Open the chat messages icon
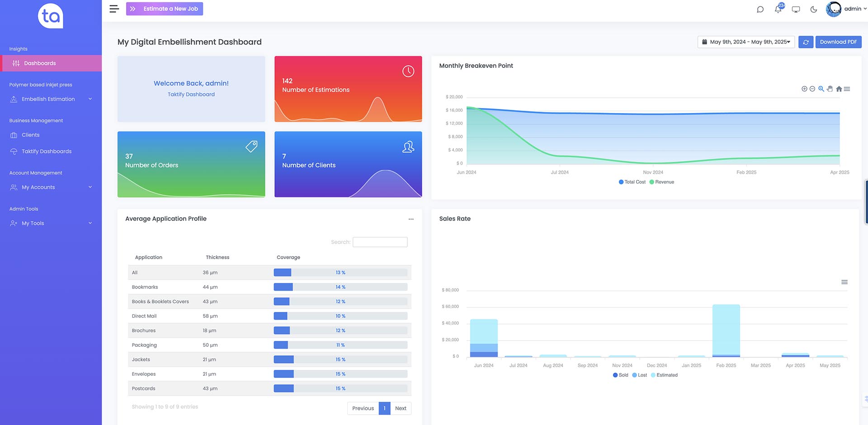 [x=760, y=9]
